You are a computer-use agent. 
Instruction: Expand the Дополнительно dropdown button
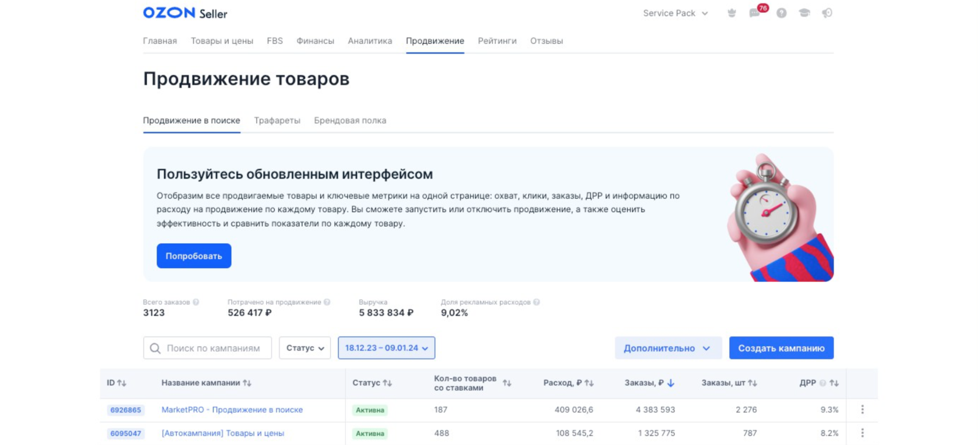pyautogui.click(x=668, y=348)
